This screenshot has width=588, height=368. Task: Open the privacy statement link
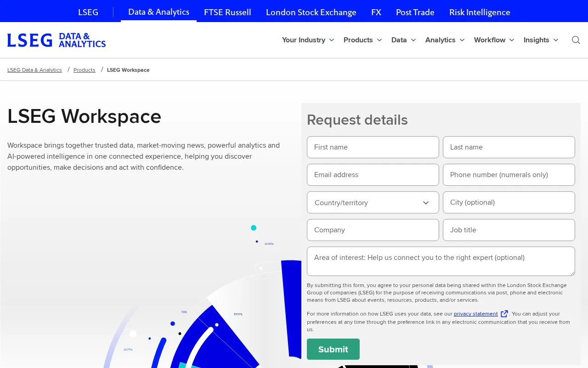coord(475,314)
